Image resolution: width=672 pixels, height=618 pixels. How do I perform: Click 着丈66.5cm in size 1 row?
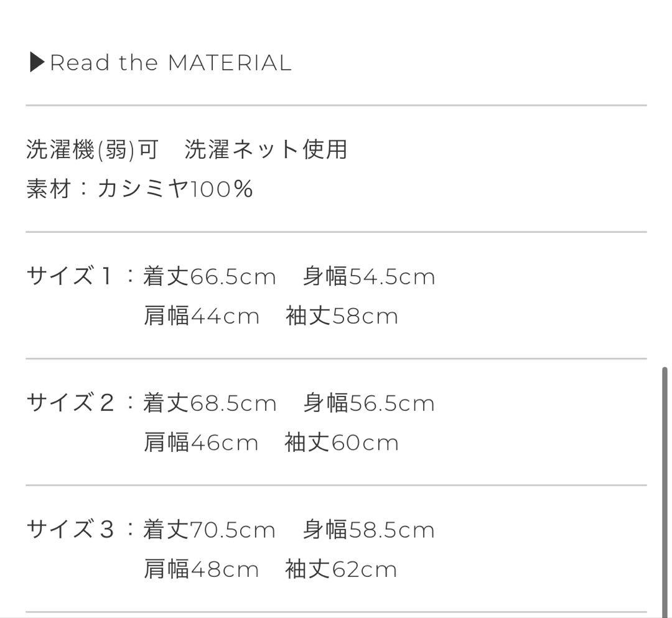[x=209, y=276]
